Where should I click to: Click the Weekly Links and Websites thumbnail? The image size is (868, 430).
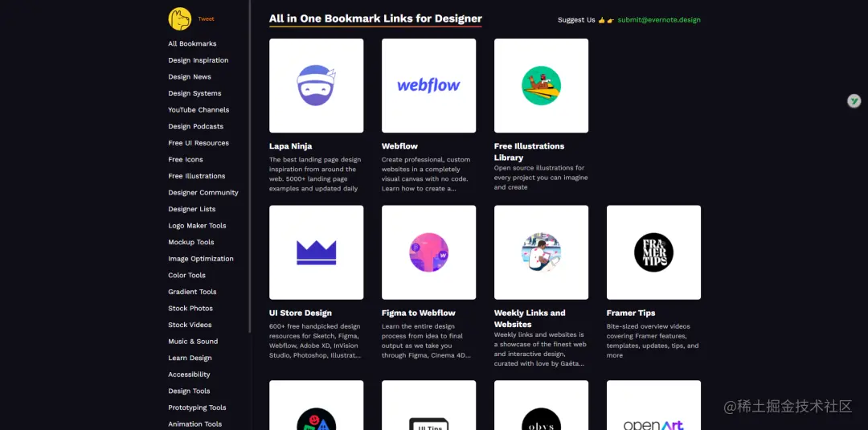pos(541,252)
